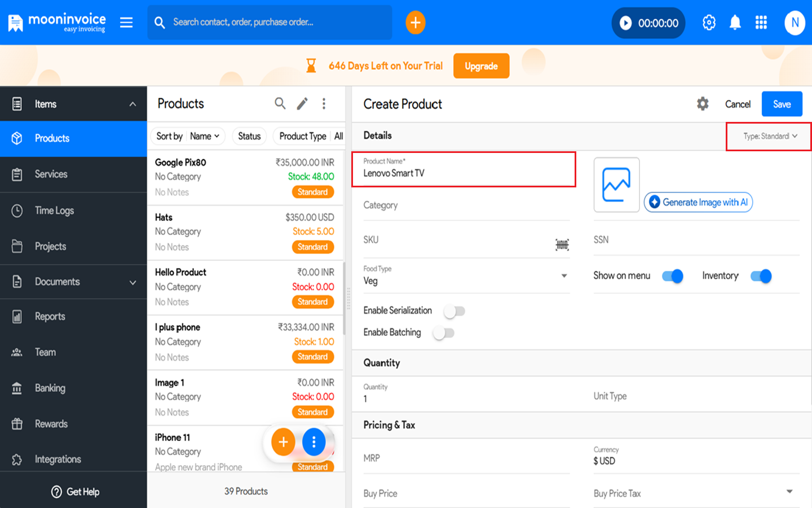The width and height of the screenshot is (812, 508).
Task: Click the Quantity field
Action: (x=466, y=394)
